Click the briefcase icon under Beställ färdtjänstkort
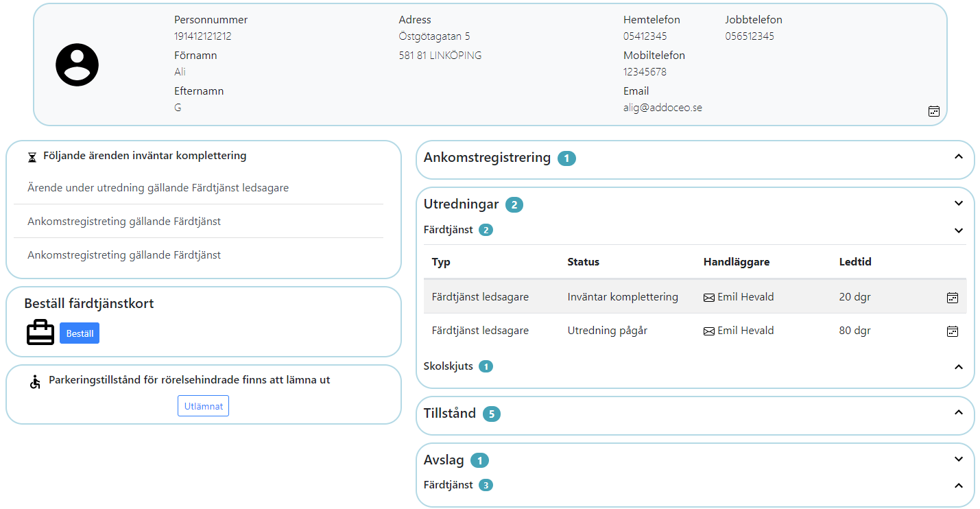Screen dimensions: 980x509 [40, 333]
